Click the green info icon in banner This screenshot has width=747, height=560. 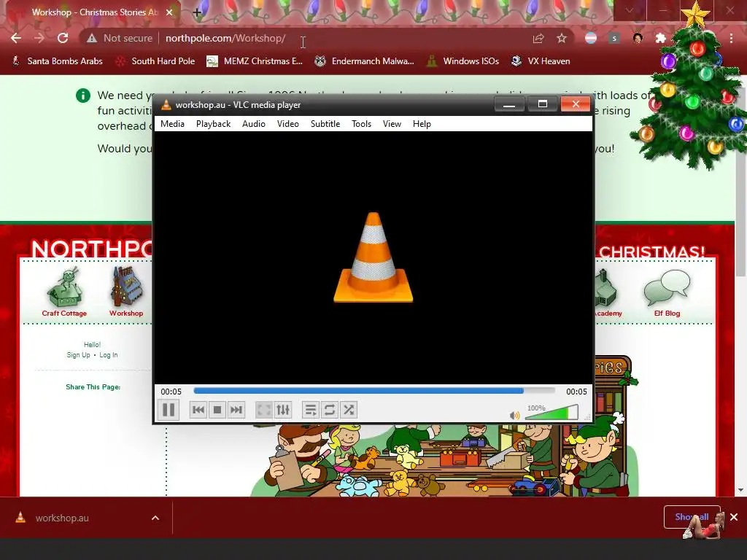[83, 96]
